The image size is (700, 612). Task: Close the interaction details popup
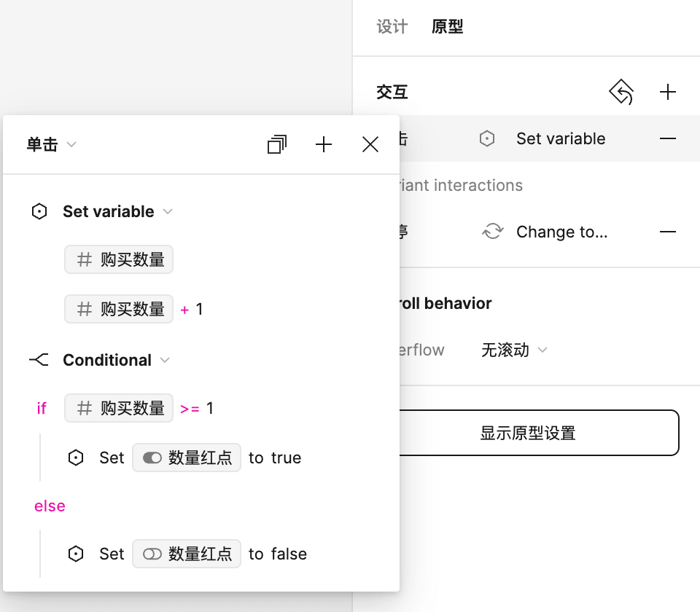click(x=370, y=145)
